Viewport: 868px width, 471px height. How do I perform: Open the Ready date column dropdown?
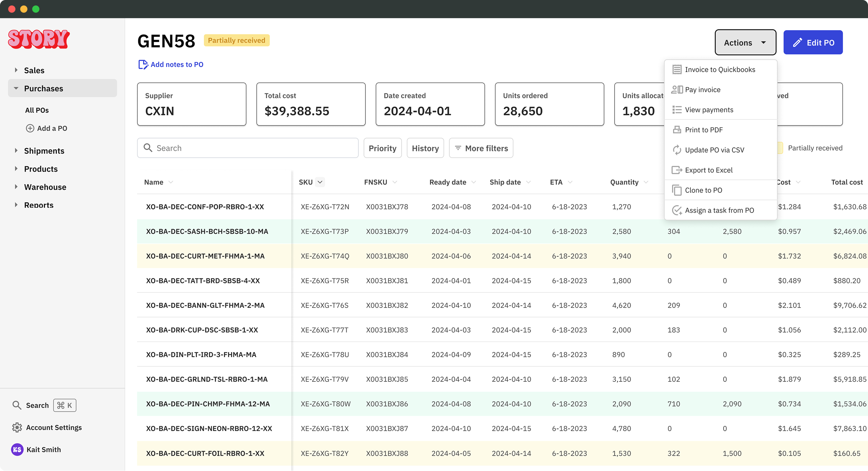[474, 182]
